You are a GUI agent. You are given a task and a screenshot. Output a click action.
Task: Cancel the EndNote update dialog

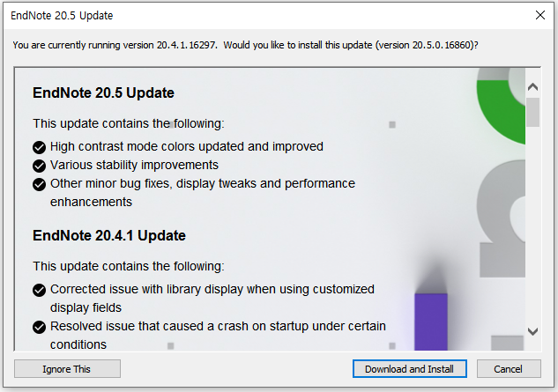click(x=509, y=369)
